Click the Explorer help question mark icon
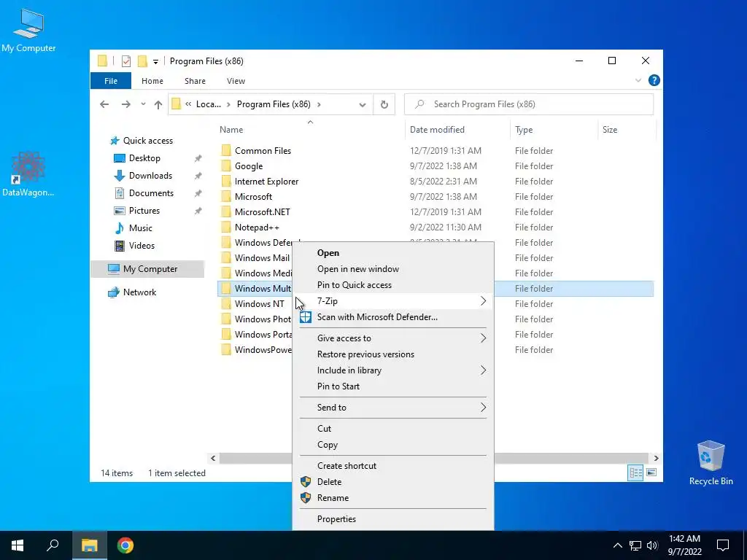This screenshot has width=747, height=560. (654, 80)
